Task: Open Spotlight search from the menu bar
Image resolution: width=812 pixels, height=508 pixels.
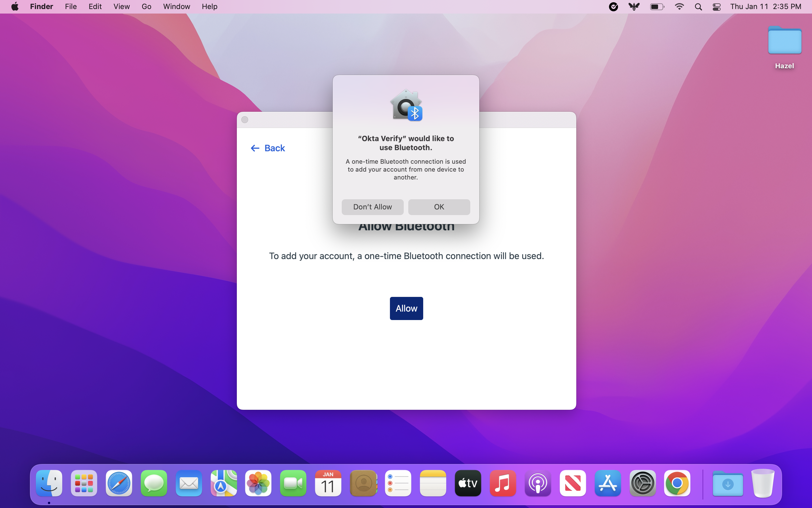Action: click(698, 7)
